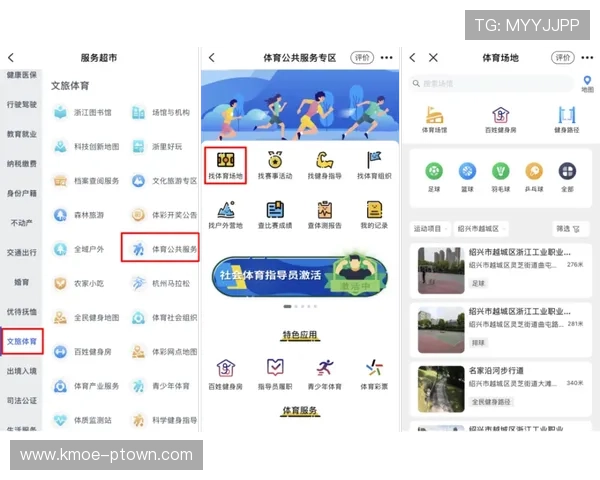Select 纳税缴费 sidebar category
This screenshot has height=480, width=600.
point(21,164)
